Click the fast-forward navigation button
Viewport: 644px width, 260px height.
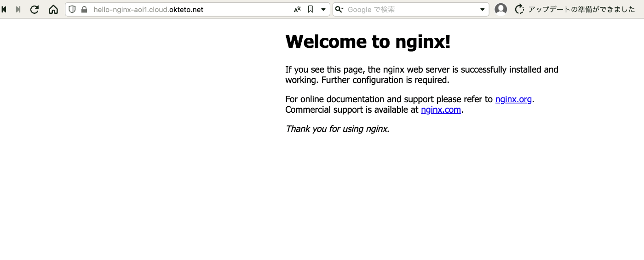click(x=18, y=9)
